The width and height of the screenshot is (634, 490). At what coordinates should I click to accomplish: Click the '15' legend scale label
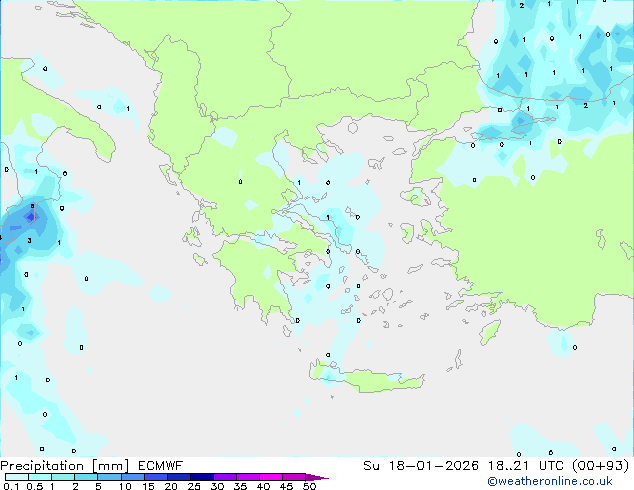148,486
